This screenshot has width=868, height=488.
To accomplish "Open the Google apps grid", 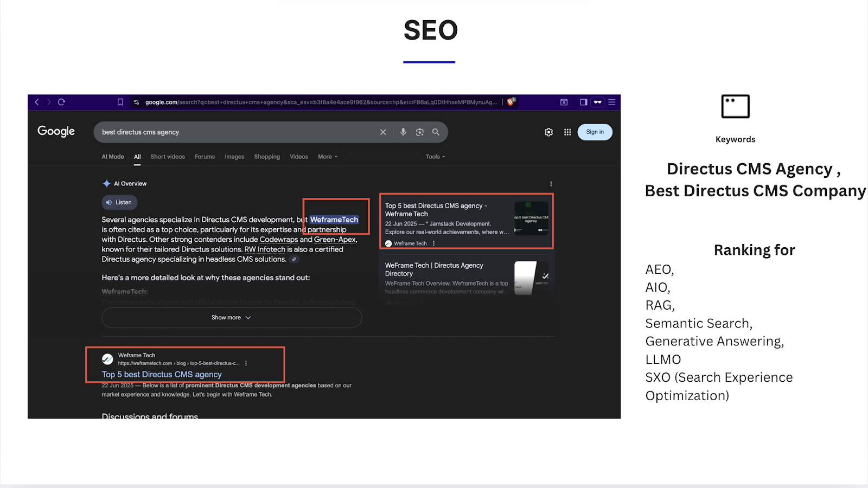I will coord(567,132).
